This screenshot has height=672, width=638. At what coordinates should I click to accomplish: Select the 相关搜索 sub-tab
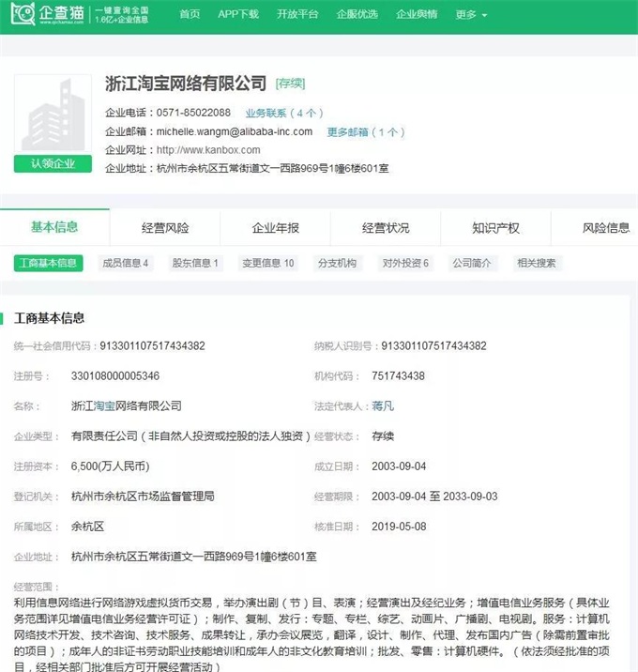(536, 263)
